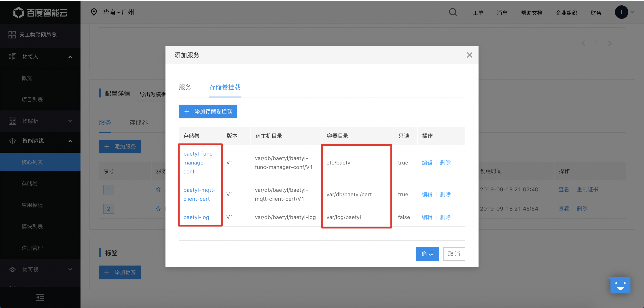
Task: Edit the etc/baetyl mount row
Action: point(427,163)
